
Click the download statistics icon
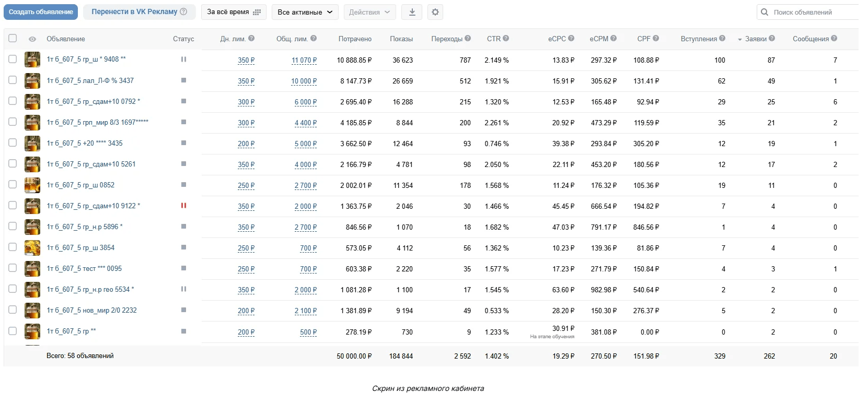pos(412,12)
